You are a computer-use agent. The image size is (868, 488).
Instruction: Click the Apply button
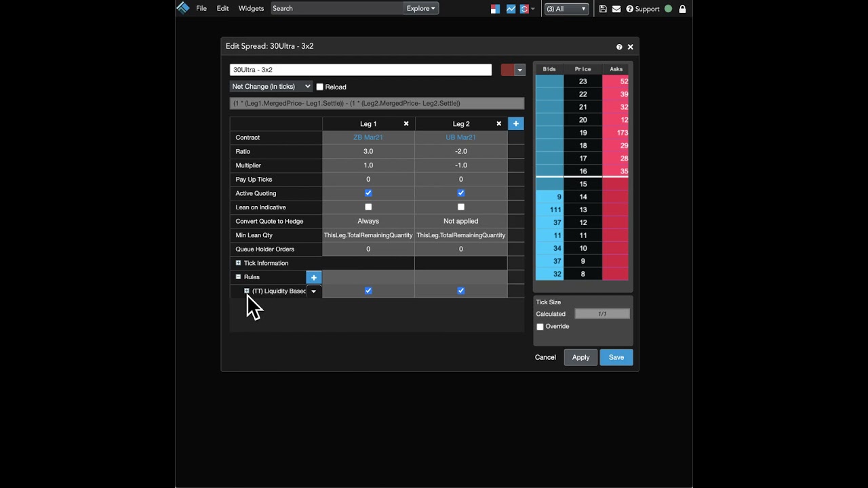(580, 357)
